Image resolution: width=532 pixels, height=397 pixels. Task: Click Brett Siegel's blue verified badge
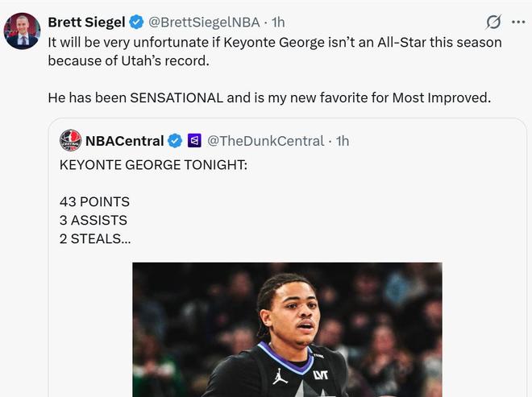[136, 22]
